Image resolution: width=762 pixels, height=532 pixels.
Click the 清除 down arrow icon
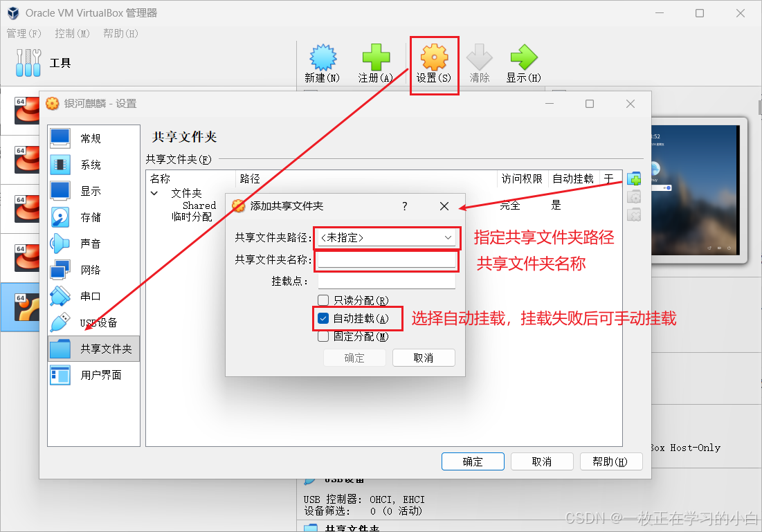point(479,57)
